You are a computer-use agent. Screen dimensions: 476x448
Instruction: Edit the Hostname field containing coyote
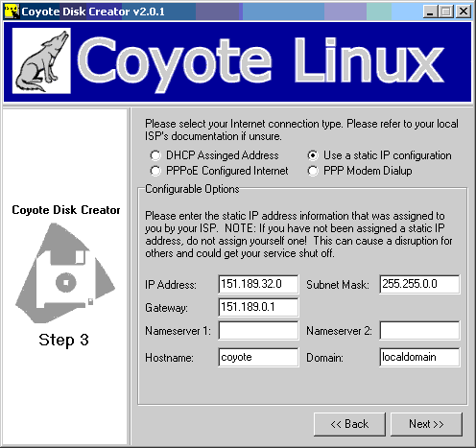(x=258, y=357)
